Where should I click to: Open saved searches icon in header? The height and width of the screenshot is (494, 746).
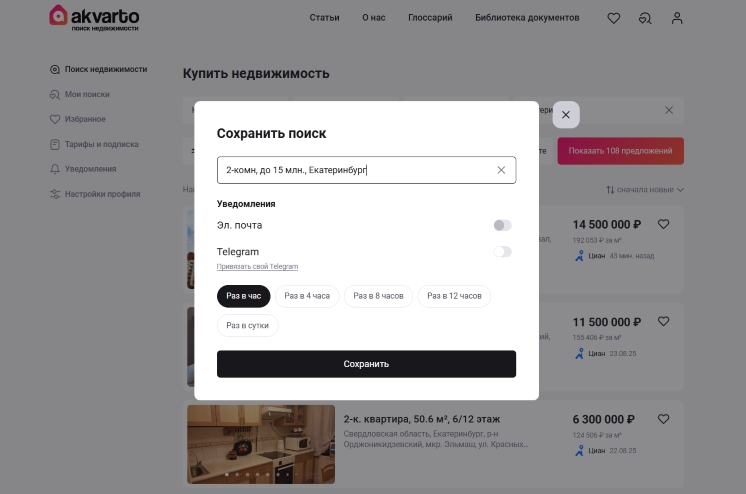[x=645, y=18]
